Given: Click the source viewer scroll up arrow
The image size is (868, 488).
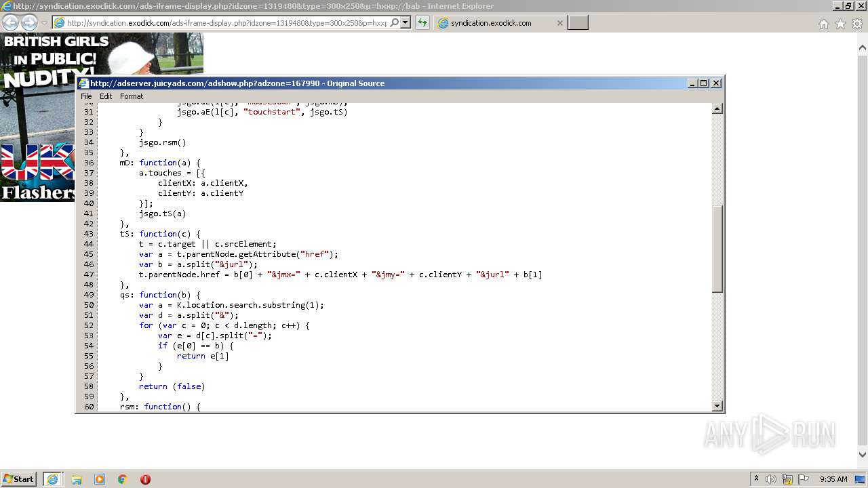Looking at the screenshot, I should click(717, 108).
